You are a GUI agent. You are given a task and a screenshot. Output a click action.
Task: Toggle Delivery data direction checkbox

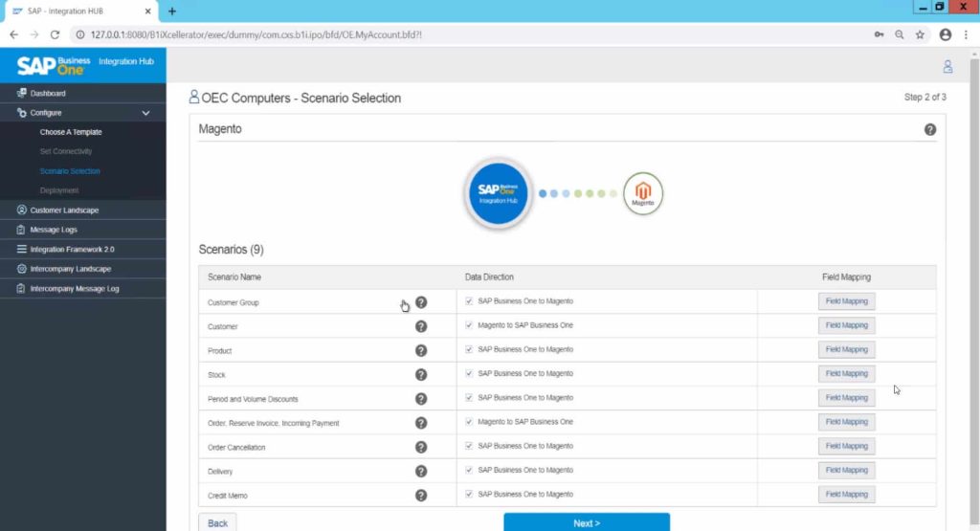[469, 471]
